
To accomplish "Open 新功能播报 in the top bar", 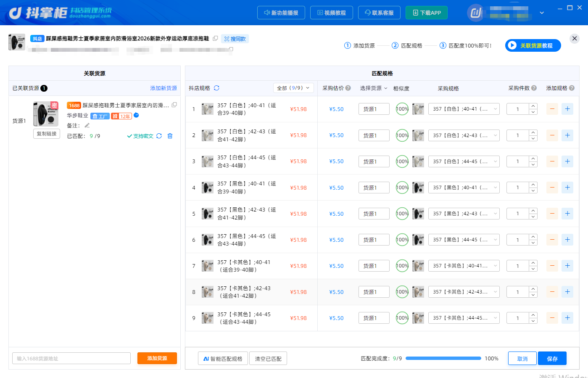I will point(281,13).
